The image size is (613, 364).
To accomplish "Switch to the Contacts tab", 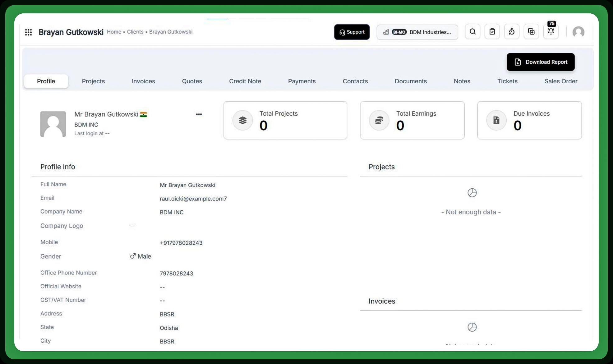I will [355, 81].
